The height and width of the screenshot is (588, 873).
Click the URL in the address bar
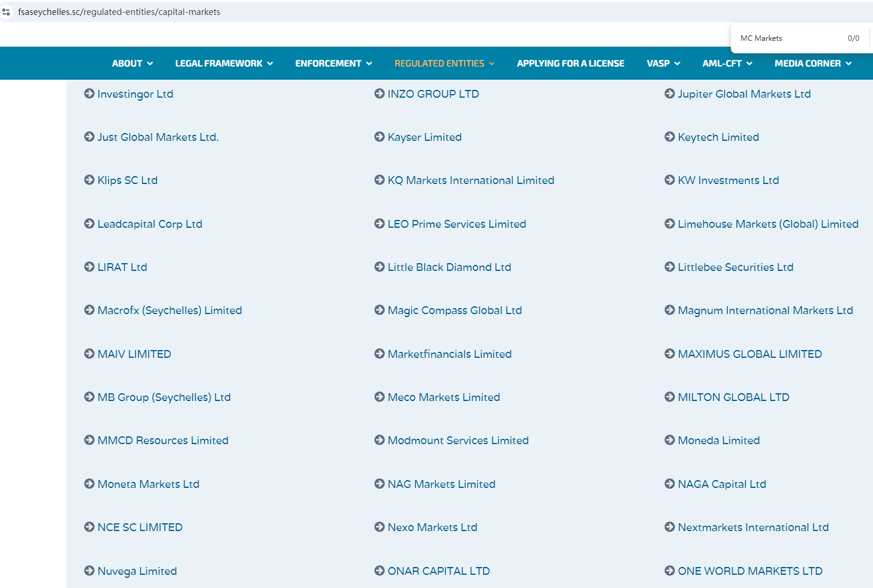119,12
